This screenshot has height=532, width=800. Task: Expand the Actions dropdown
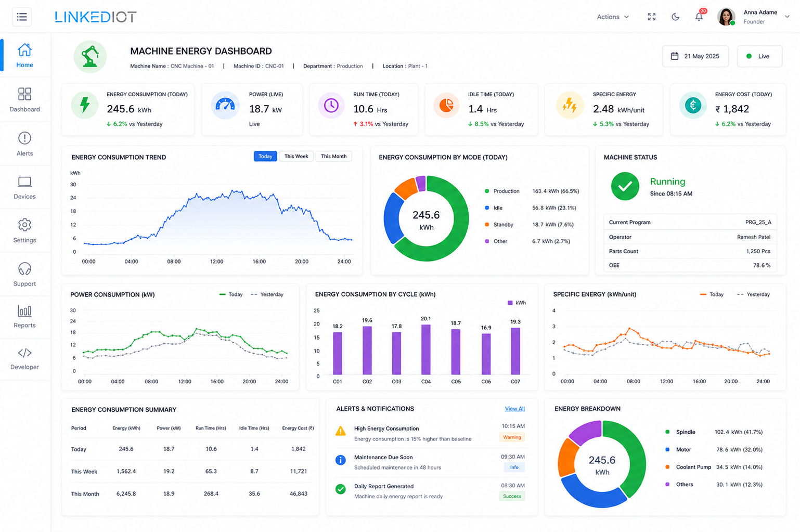click(x=613, y=17)
